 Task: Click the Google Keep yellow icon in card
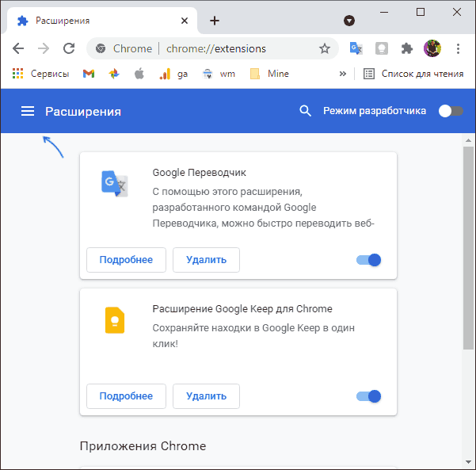[115, 320]
